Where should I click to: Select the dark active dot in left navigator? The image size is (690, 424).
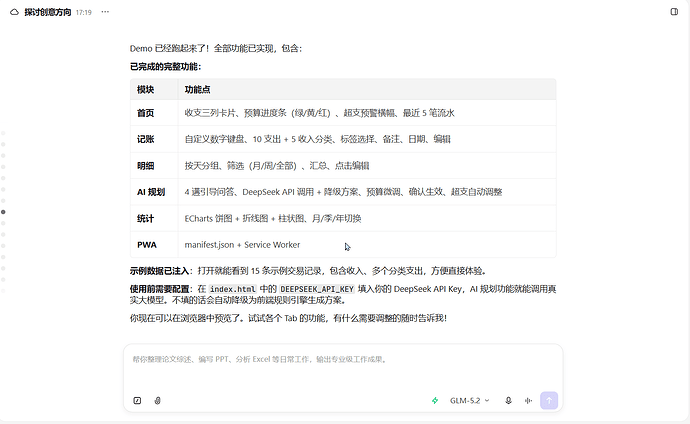4,212
